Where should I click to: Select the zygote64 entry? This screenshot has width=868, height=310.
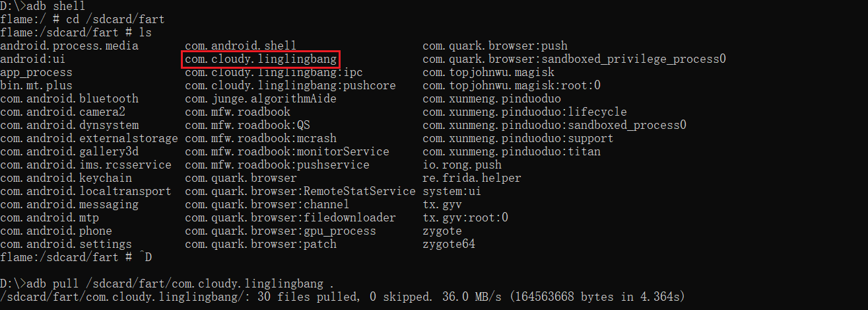click(x=448, y=245)
